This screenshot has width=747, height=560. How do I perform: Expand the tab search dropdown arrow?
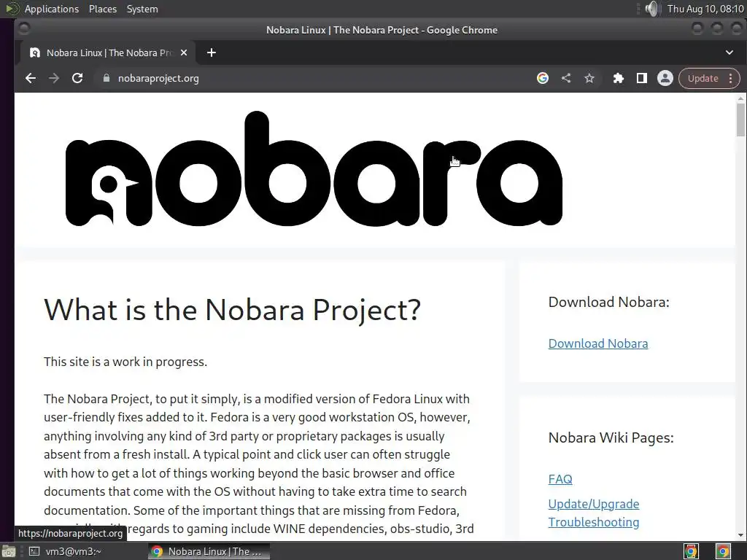point(729,52)
